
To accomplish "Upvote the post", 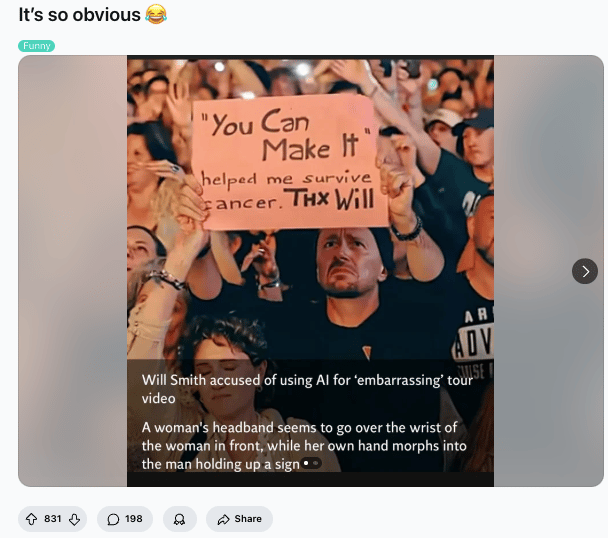I will pyautogui.click(x=31, y=519).
